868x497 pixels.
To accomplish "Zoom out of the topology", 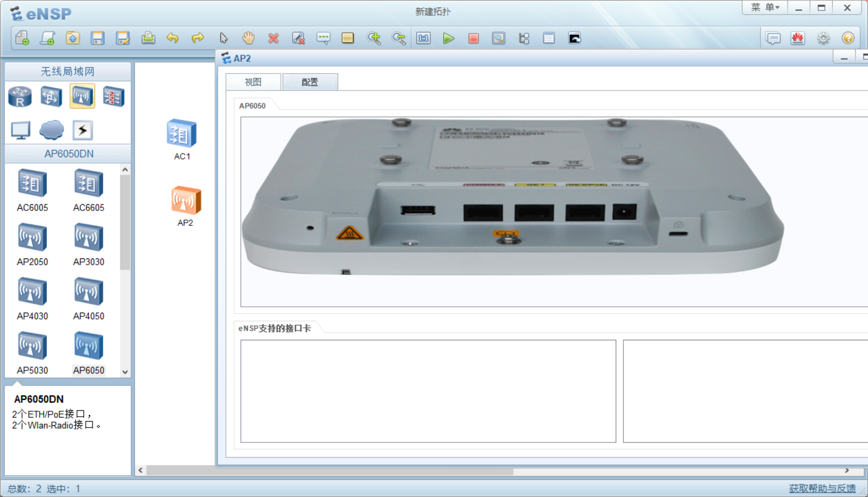I will 399,38.
